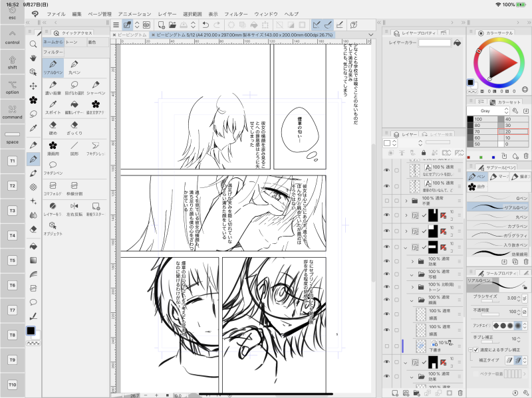Toggle snap to special ruler
The width and height of the screenshot is (532, 398).
point(328,25)
